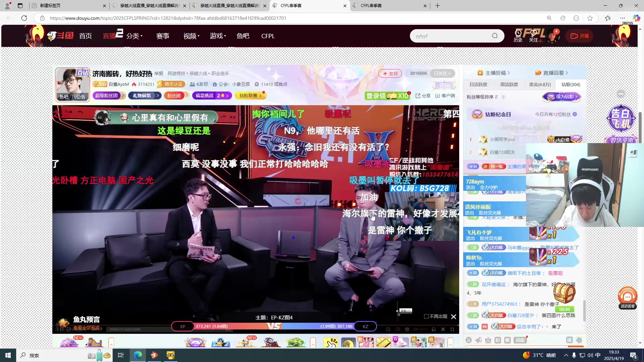Click the browser address bar URL
The height and width of the screenshot is (362, 644).
[x=168, y=18]
